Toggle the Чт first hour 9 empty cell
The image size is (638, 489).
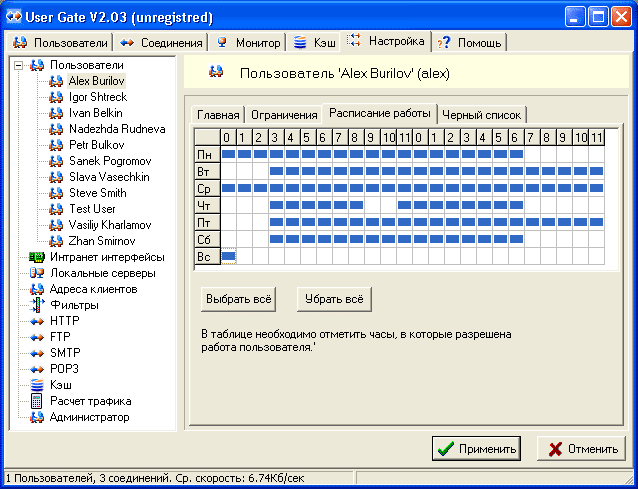tap(372, 205)
